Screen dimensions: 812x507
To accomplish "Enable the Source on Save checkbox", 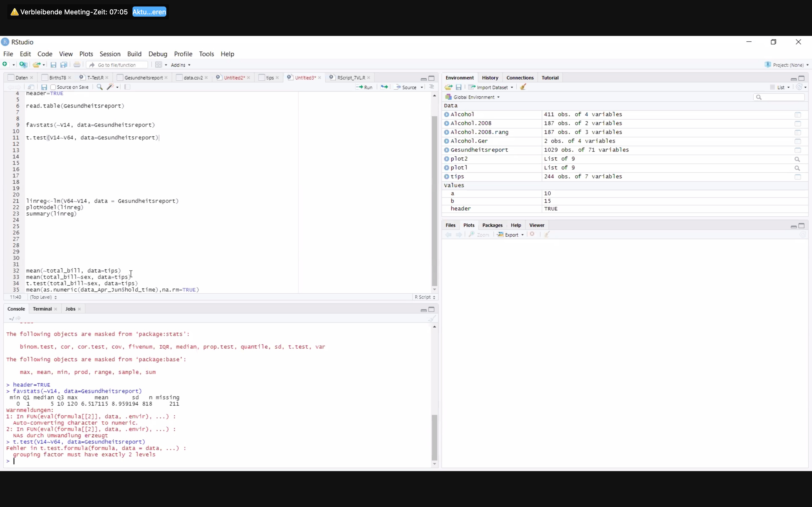I will [53, 87].
